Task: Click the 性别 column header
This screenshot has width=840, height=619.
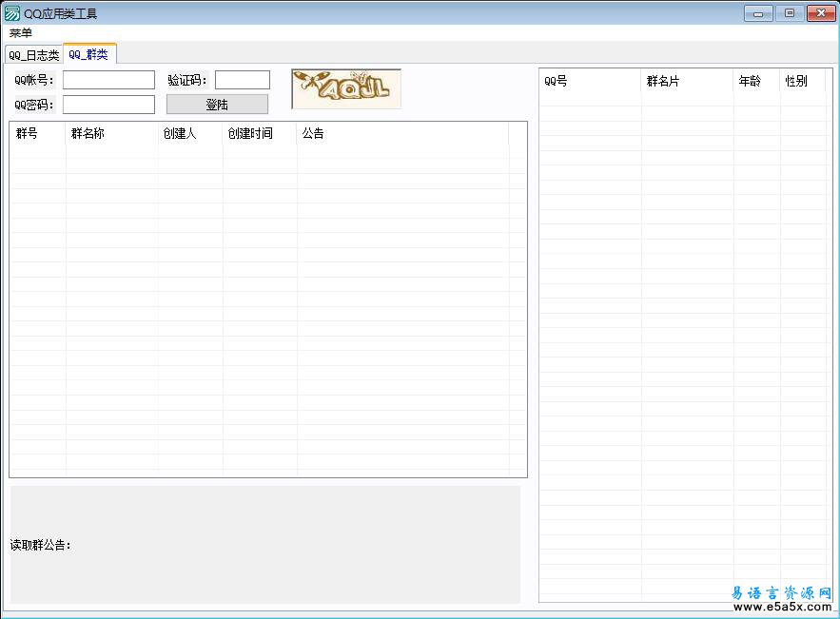Action: tap(803, 81)
